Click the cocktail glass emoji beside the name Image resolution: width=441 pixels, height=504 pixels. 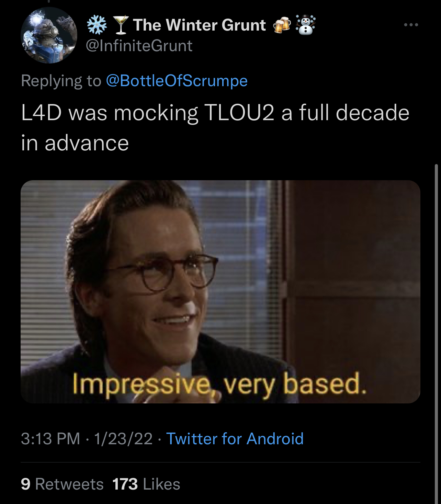[x=121, y=25]
